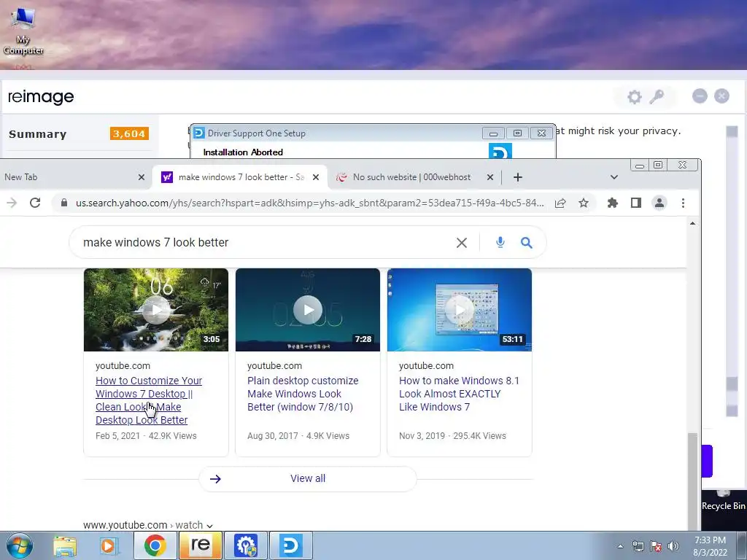The width and height of the screenshot is (747, 560).
Task: Open the clock showing 7:33 PM
Action: click(710, 546)
